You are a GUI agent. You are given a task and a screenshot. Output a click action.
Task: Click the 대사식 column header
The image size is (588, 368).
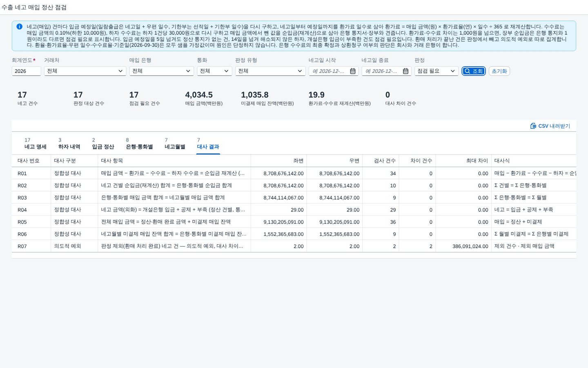(534, 161)
